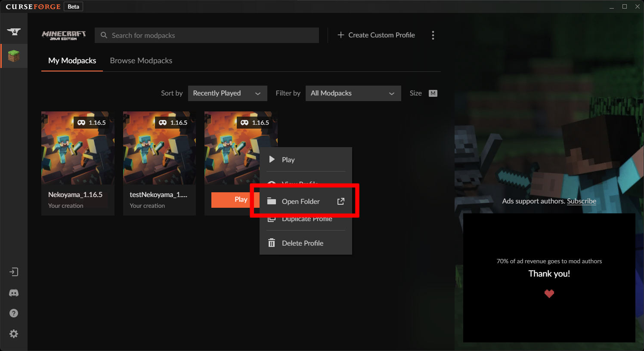
Task: Click the play triangle icon in context menu
Action: tap(272, 159)
